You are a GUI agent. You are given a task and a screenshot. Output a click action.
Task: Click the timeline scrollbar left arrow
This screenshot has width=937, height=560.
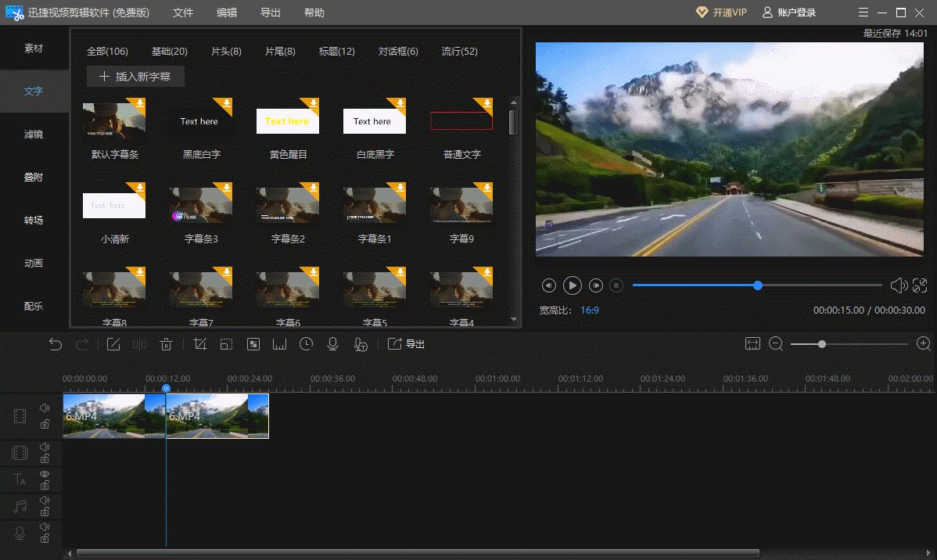pos(70,554)
